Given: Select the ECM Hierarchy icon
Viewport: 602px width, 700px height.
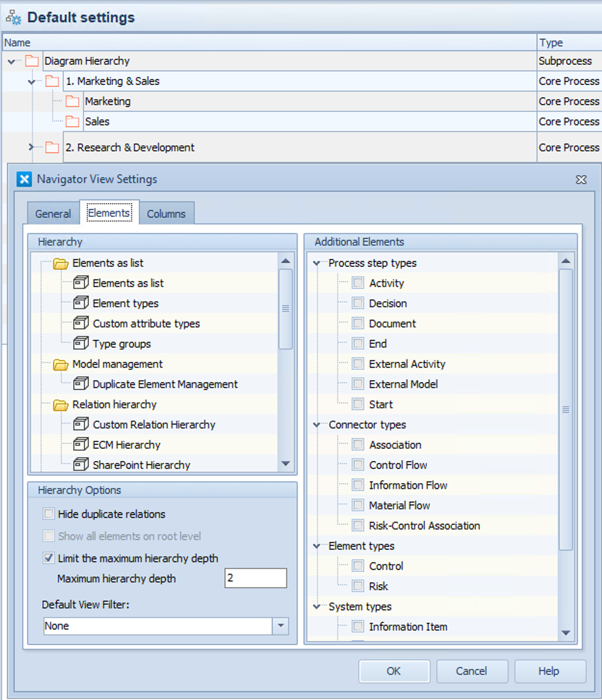Looking at the screenshot, I should pyautogui.click(x=81, y=444).
